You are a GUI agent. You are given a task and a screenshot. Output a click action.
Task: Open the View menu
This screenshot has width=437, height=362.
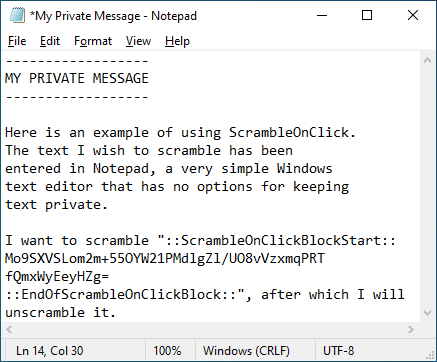[x=138, y=41]
